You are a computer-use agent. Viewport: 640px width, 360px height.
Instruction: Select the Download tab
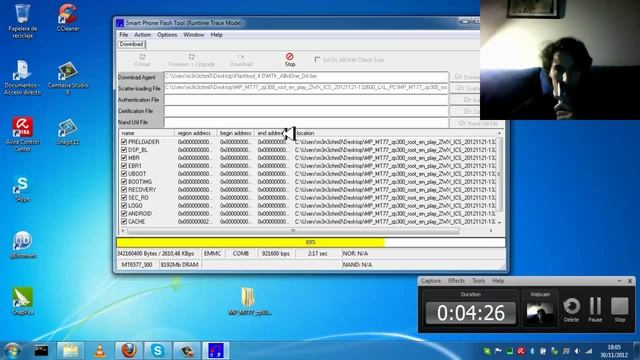[131, 44]
